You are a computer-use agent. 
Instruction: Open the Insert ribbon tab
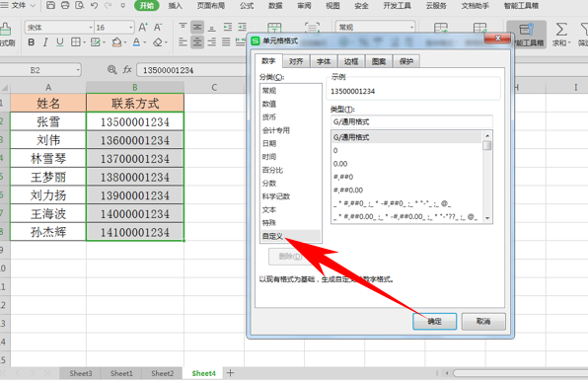[x=176, y=6]
